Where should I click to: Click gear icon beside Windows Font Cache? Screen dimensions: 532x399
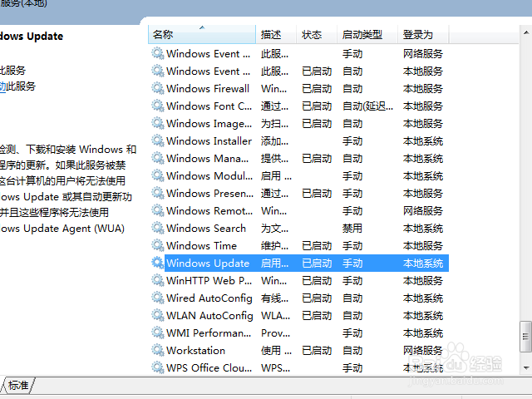pyautogui.click(x=158, y=106)
